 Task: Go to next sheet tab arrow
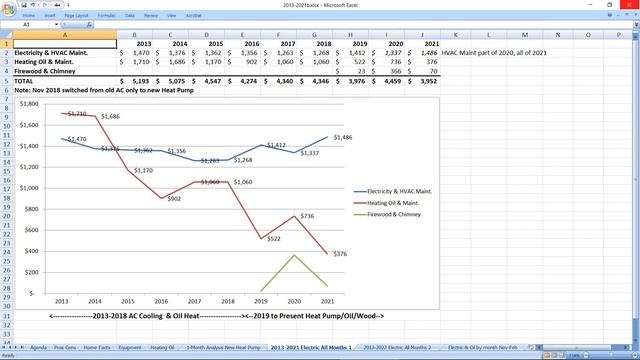pos(16,347)
